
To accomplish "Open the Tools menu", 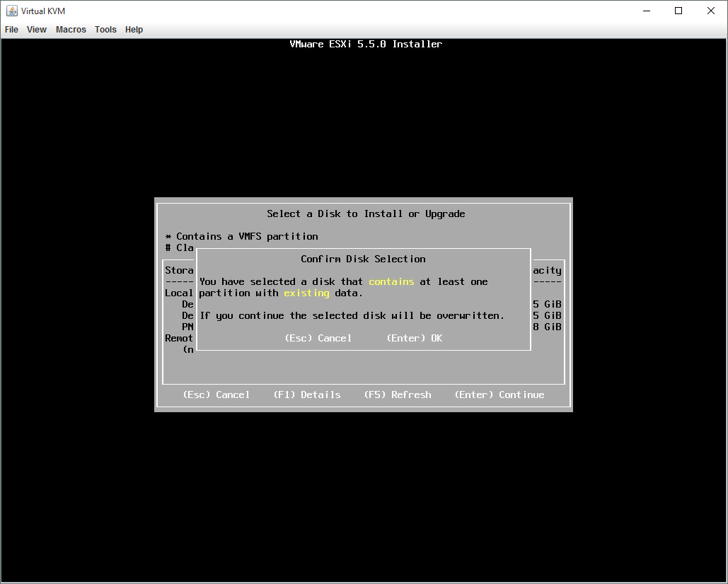I will [105, 30].
